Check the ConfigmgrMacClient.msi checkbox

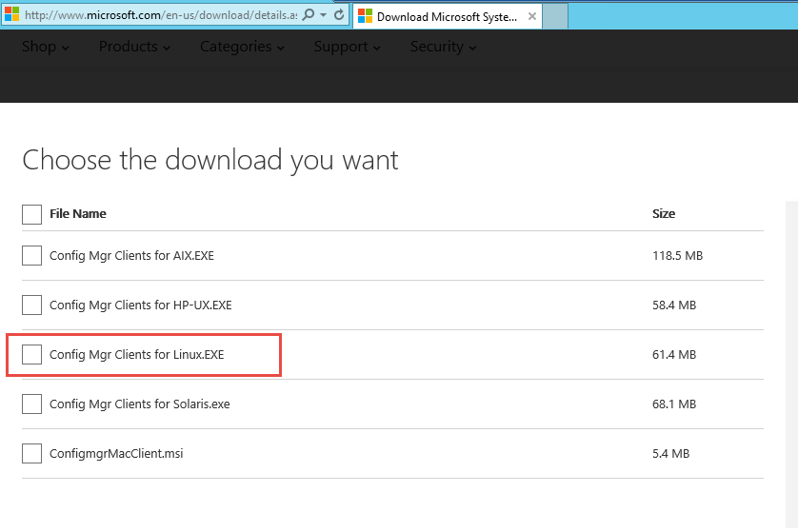coord(31,453)
